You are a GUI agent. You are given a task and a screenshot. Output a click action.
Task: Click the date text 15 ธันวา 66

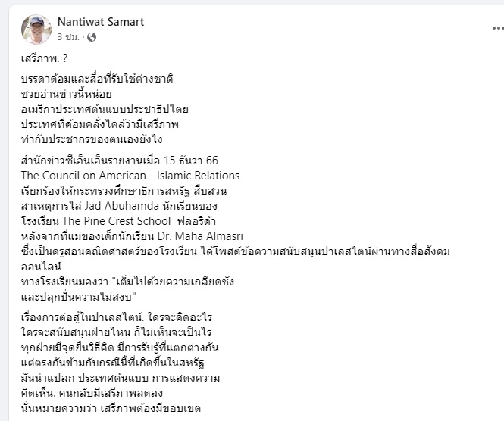(x=191, y=161)
